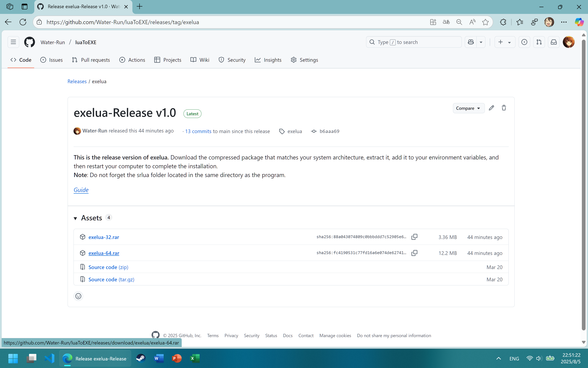Screen dimensions: 588x368
Task: Click the GitHub Copilot chat icon
Action: point(471,42)
